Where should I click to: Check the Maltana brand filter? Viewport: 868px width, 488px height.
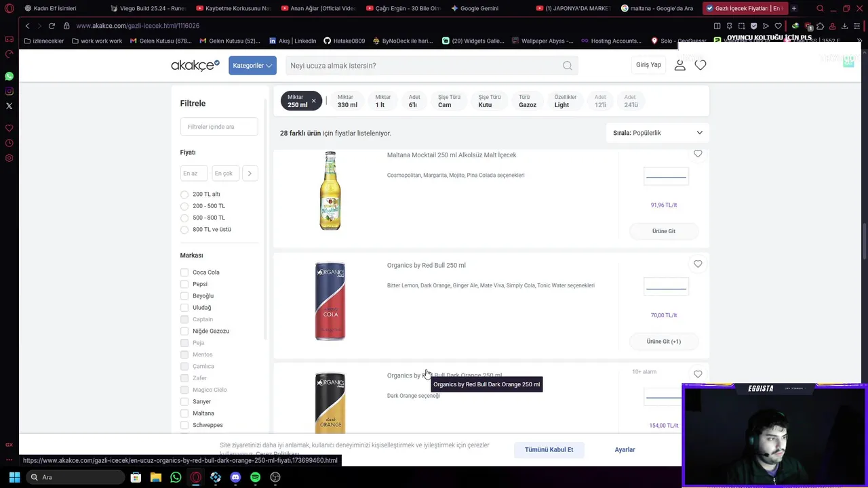(x=184, y=413)
